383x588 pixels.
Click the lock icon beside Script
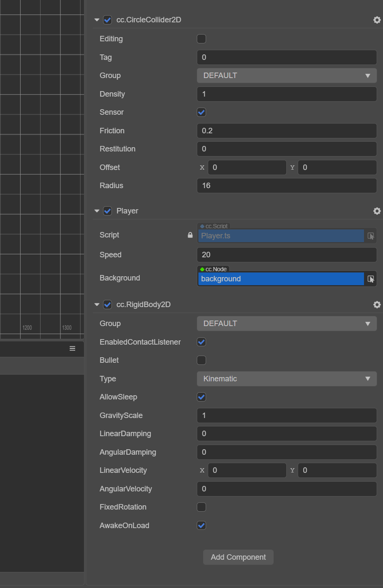coord(190,235)
